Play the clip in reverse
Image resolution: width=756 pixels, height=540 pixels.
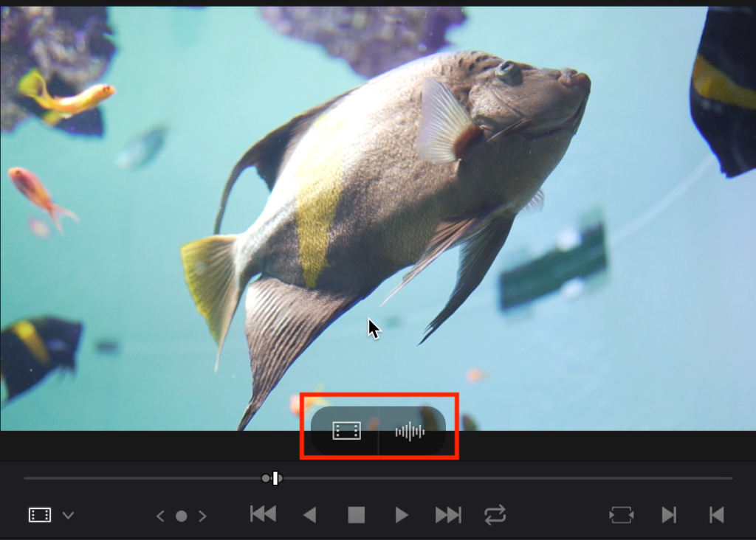tap(310, 515)
